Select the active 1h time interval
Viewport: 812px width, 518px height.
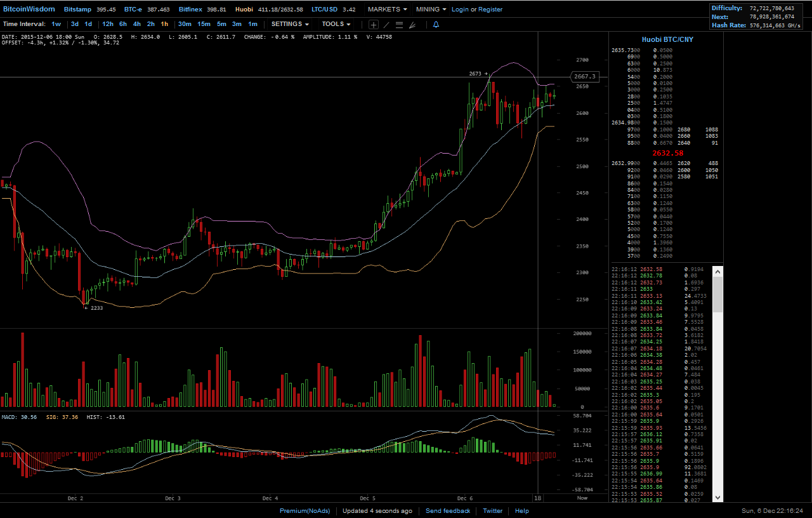point(164,24)
